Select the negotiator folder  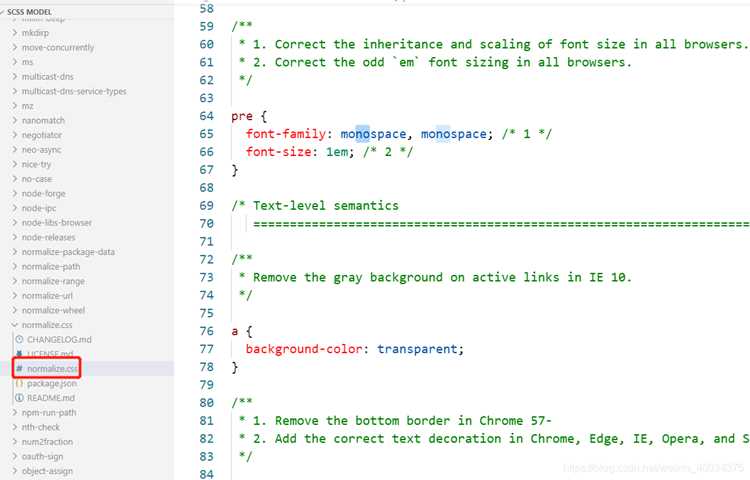point(42,135)
